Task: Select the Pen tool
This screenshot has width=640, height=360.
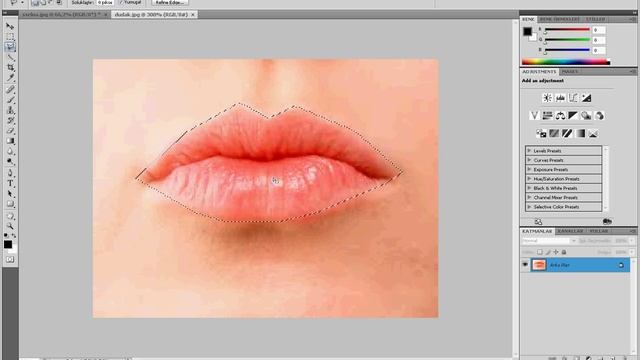Action: [10, 173]
